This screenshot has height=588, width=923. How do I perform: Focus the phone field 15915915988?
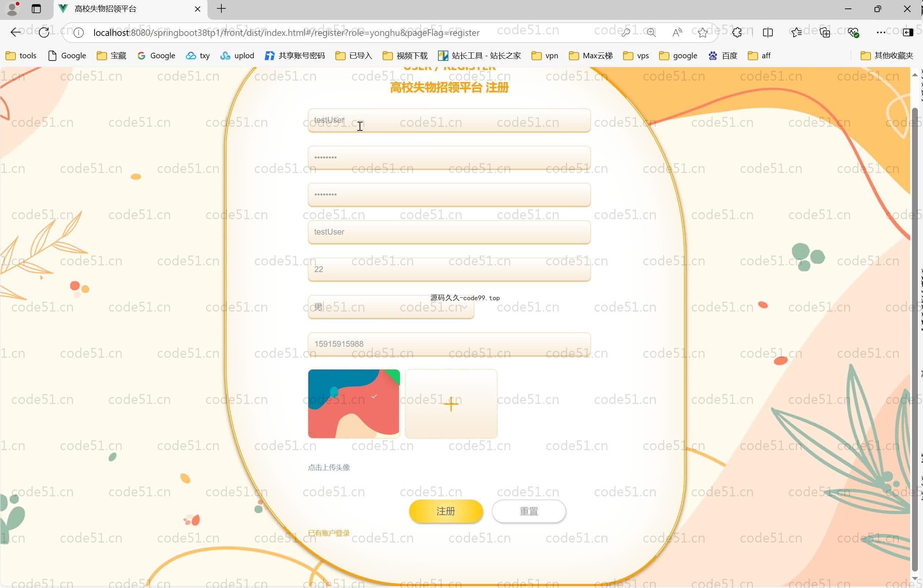pos(449,344)
